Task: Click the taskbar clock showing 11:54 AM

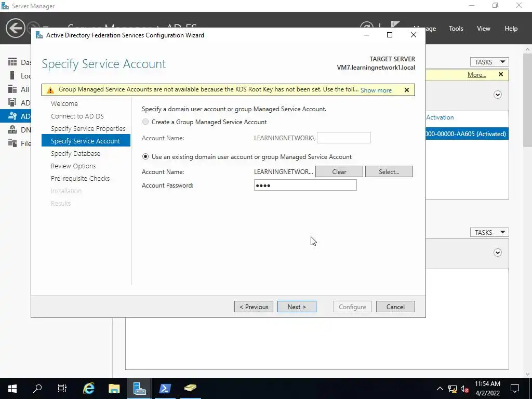Action: (487, 389)
